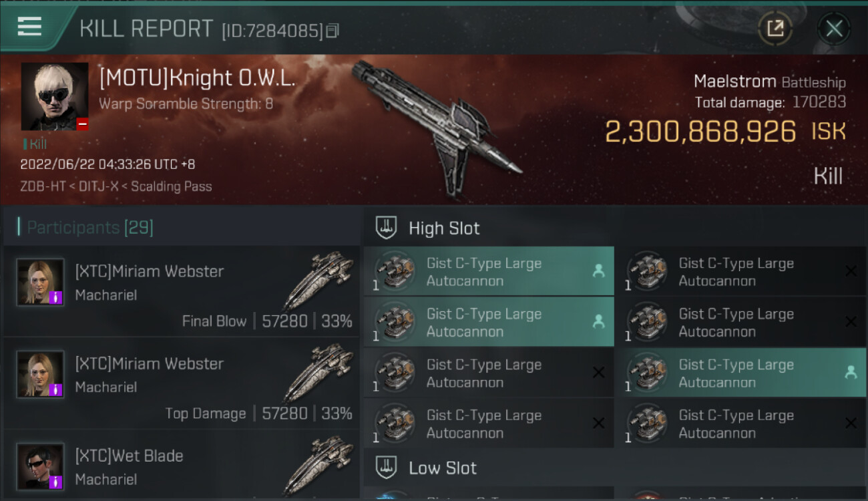Copy the kill report ID

coord(333,31)
